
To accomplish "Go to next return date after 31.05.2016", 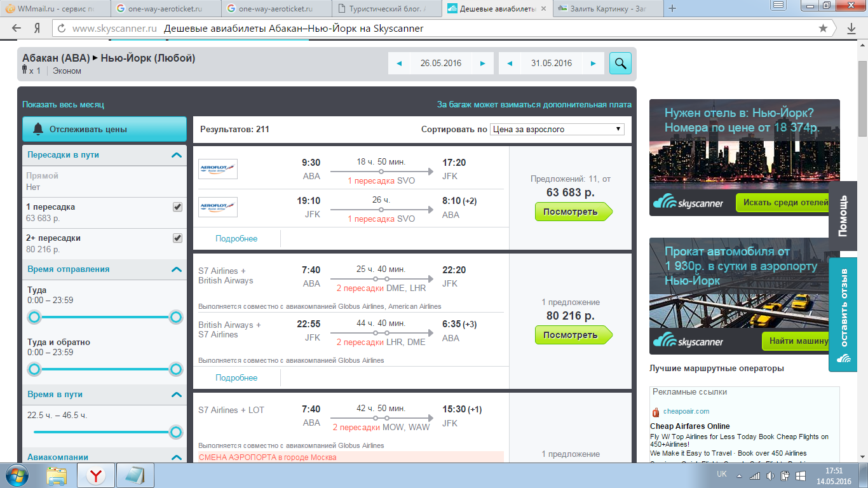I will point(593,63).
